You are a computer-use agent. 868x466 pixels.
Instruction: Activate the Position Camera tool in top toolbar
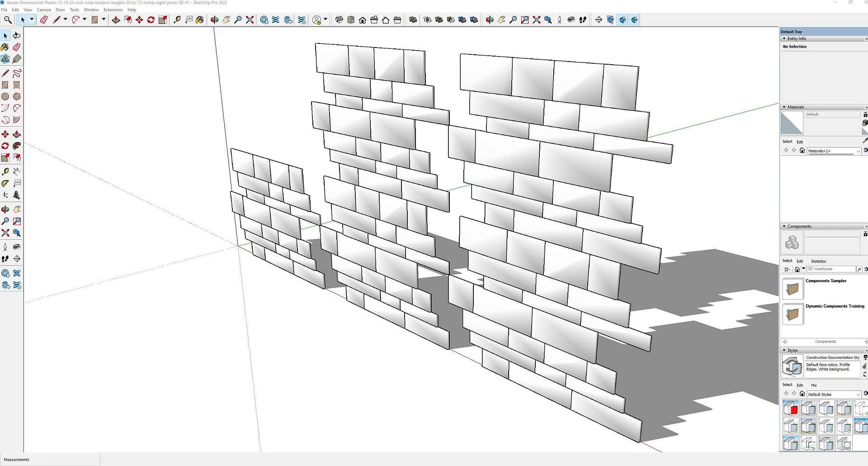tap(560, 20)
